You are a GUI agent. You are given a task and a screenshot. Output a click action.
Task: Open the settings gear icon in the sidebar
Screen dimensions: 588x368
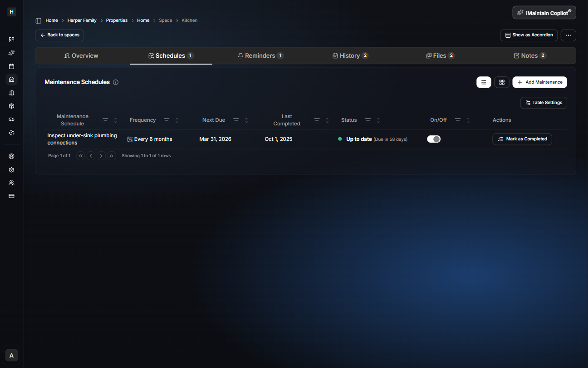click(11, 169)
